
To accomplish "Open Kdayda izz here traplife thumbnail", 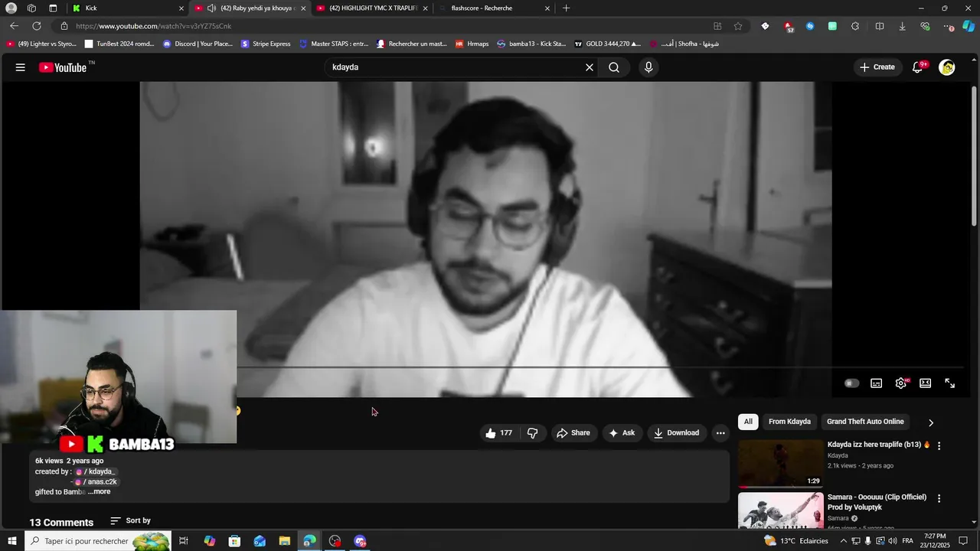I will pyautogui.click(x=781, y=464).
